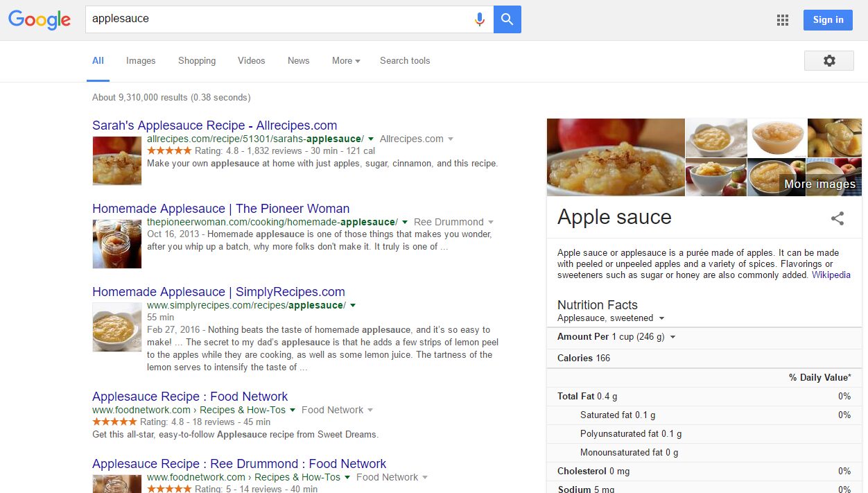Click Allrecipes result thumbnail image

coord(117,161)
